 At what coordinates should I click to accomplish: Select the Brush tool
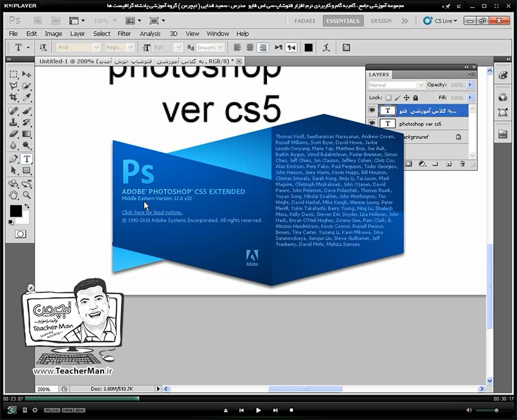point(26,110)
